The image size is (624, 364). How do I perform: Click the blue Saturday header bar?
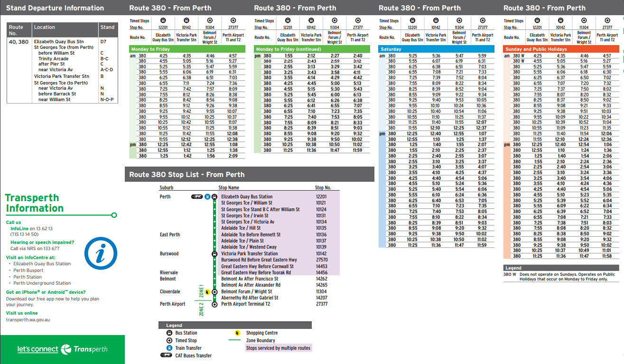pyautogui.click(x=437, y=49)
